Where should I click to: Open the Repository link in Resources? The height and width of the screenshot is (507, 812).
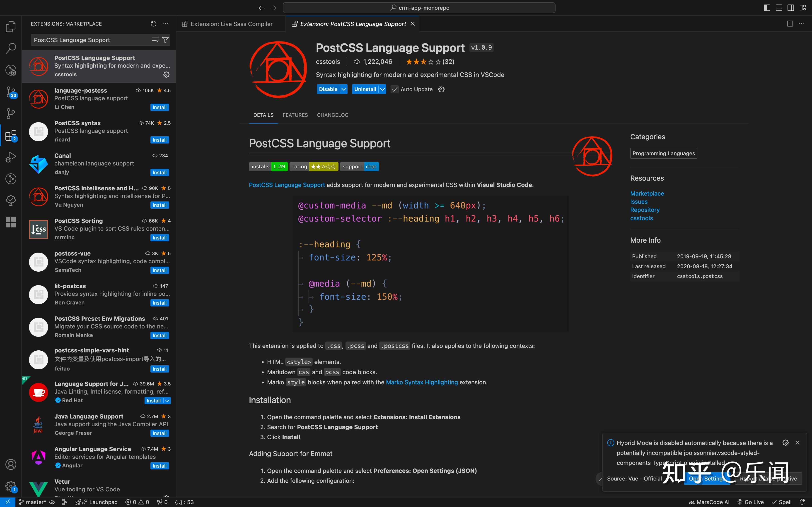pos(645,210)
